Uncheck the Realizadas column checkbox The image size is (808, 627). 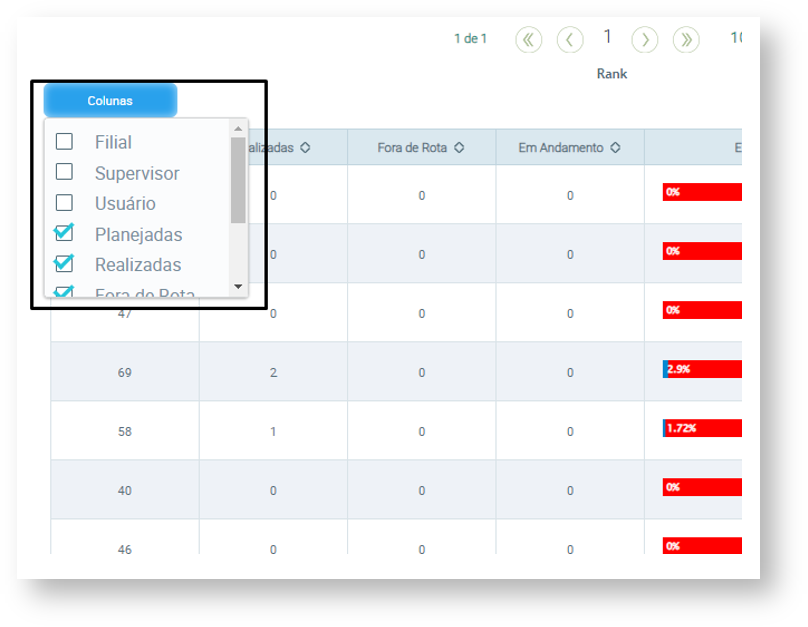point(64,264)
